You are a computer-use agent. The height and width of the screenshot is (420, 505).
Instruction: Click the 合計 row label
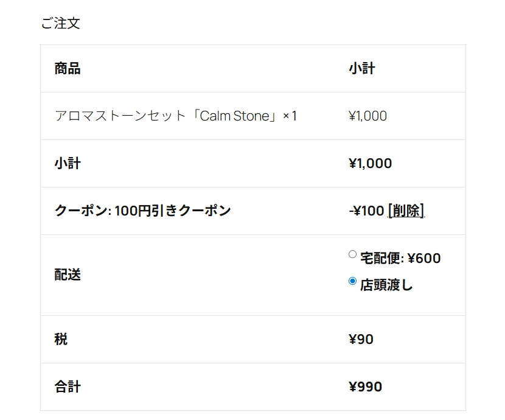point(68,387)
